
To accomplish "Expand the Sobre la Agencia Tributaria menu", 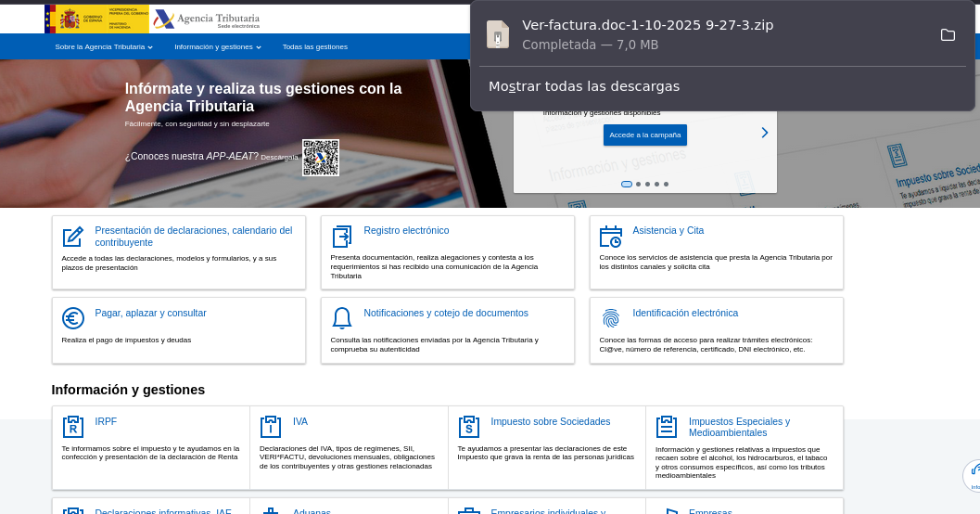I will [x=103, y=46].
